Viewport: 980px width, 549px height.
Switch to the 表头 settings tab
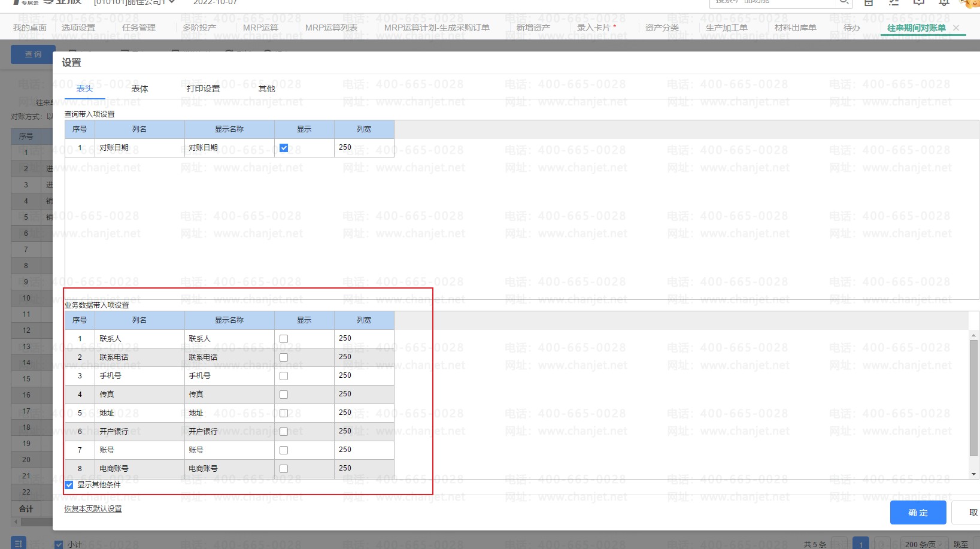[85, 89]
